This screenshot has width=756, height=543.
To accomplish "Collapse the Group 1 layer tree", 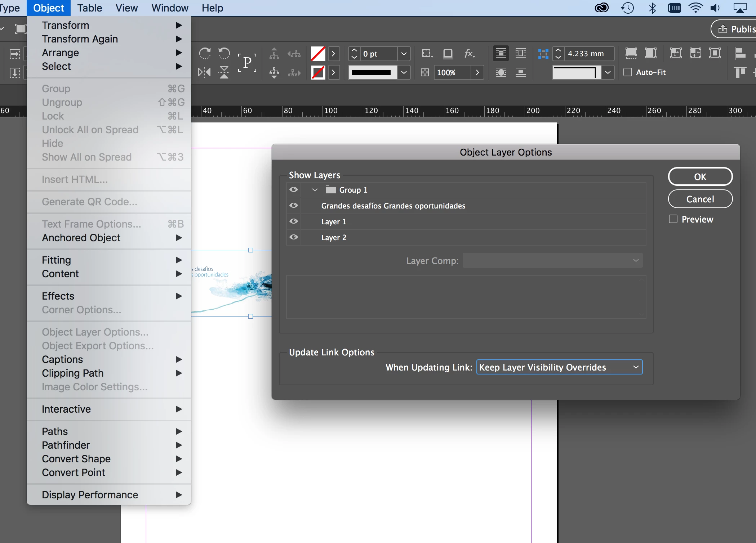I will pos(315,190).
